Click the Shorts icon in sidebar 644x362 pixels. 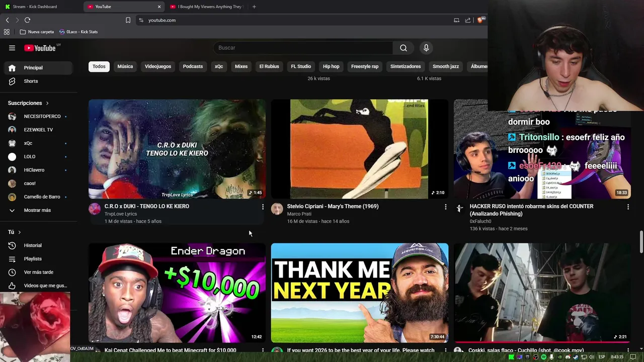point(12,81)
